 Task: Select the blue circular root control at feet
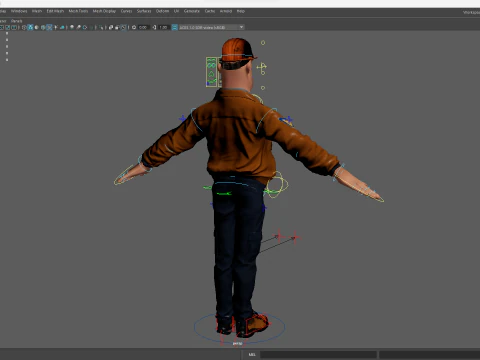click(x=239, y=328)
